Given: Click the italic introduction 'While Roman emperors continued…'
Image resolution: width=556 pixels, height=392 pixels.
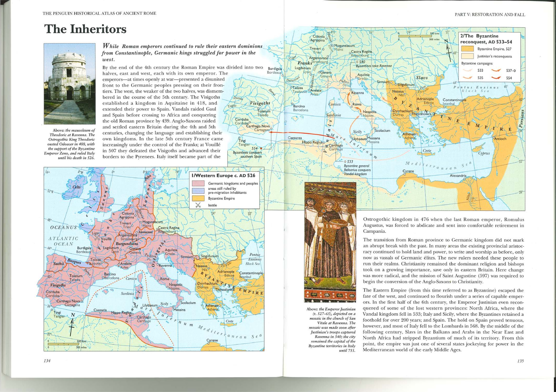Looking at the screenshot, I should click(182, 53).
